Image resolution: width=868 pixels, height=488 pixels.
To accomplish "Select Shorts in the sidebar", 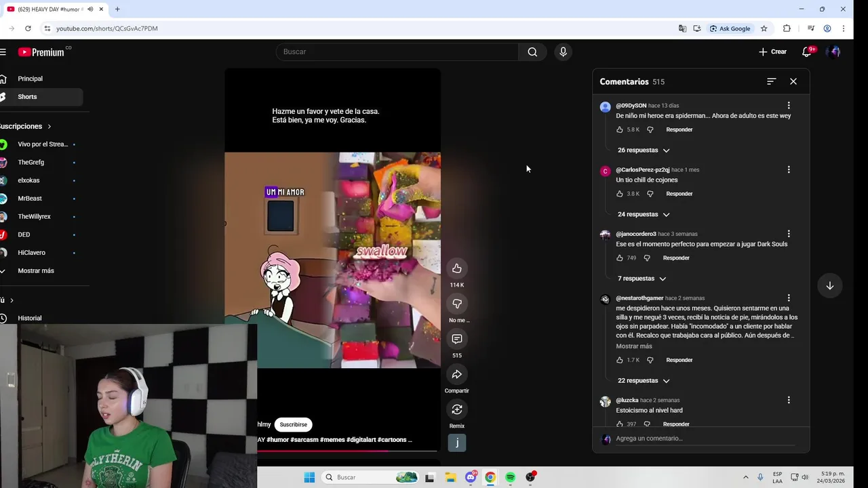I will coord(41,97).
